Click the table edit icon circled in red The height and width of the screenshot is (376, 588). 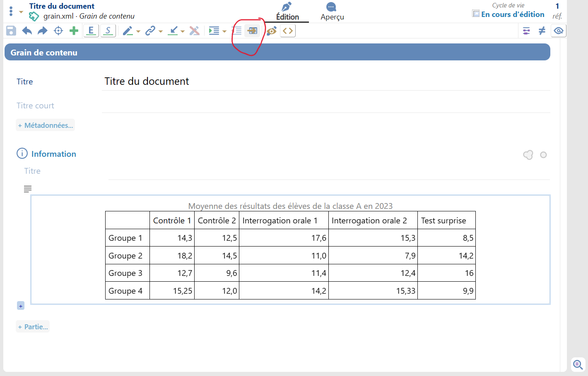click(252, 31)
